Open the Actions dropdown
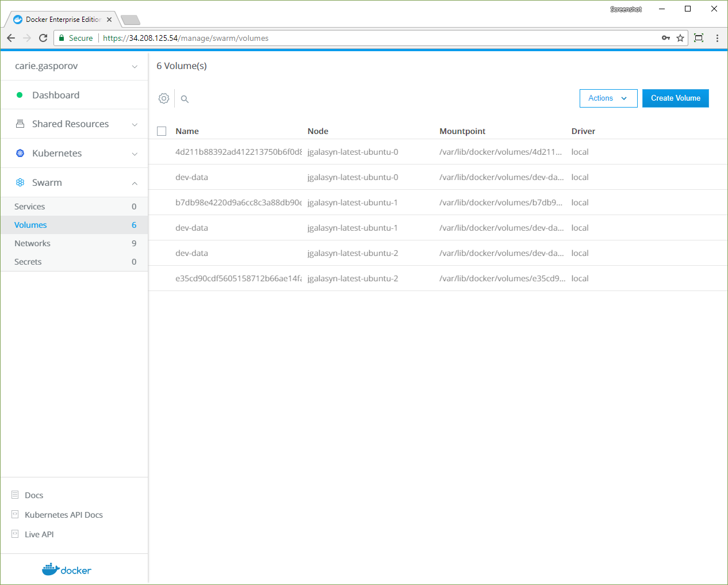The image size is (728, 585). click(608, 98)
